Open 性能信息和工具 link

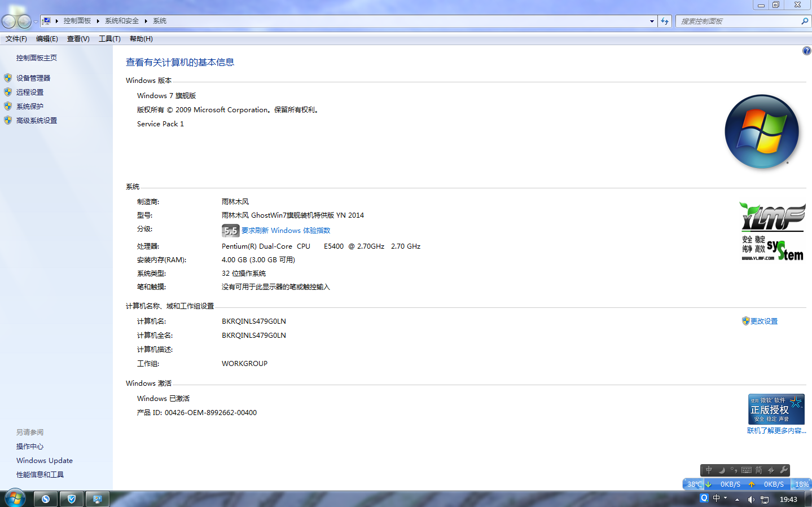(x=40, y=475)
